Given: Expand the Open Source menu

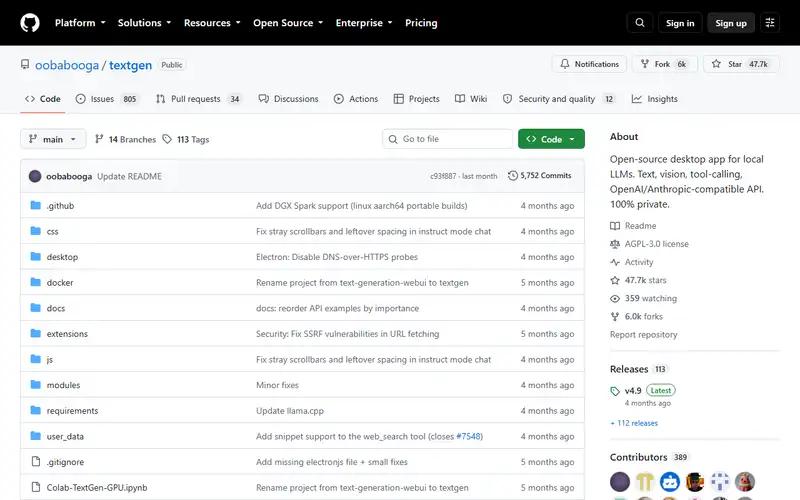Looking at the screenshot, I should tap(288, 23).
